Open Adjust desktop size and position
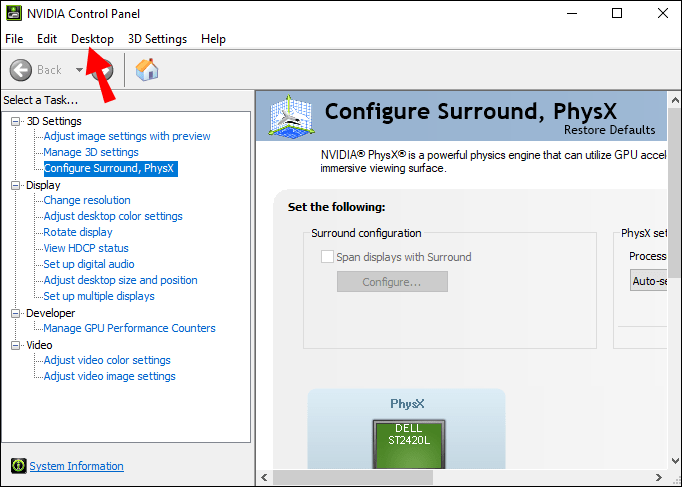 [x=120, y=280]
